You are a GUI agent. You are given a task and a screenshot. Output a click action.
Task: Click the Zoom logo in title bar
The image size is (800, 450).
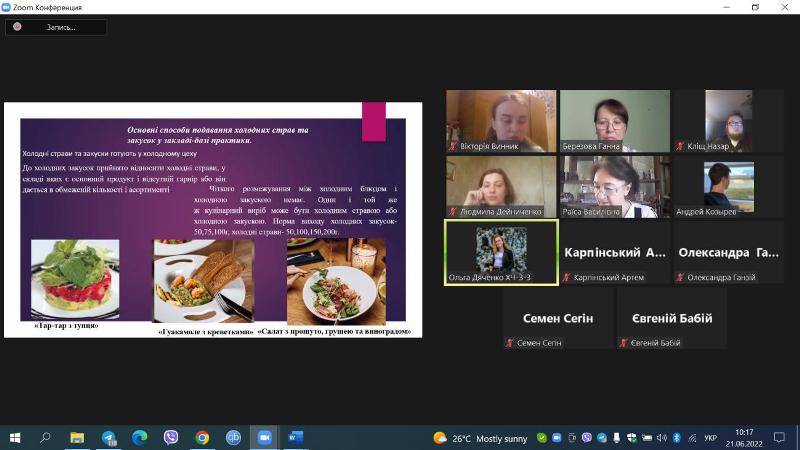pos(6,7)
